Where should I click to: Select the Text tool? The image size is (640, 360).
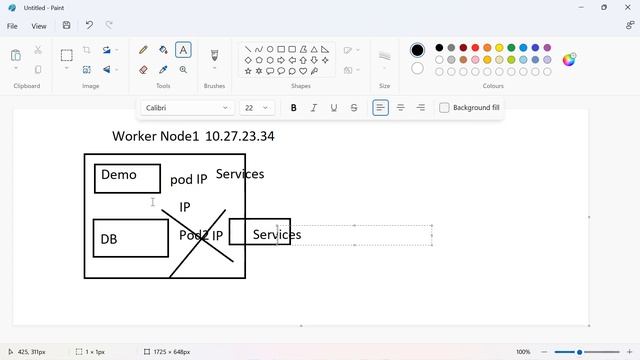click(183, 50)
